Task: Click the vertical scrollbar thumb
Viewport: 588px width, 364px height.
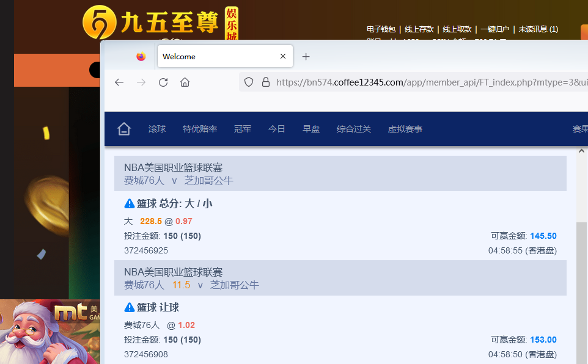Action: click(x=582, y=293)
